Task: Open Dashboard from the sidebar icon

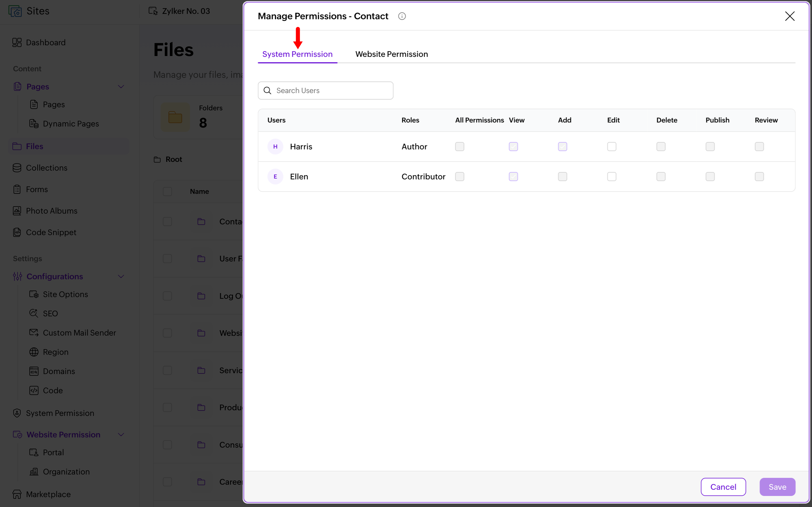Action: pos(17,43)
